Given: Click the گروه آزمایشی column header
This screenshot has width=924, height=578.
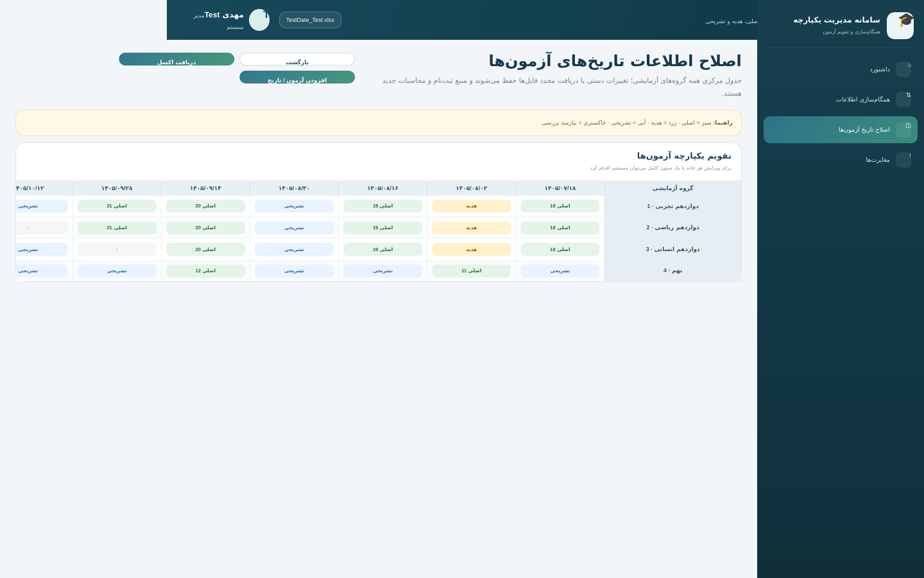Looking at the screenshot, I should click(x=673, y=188).
